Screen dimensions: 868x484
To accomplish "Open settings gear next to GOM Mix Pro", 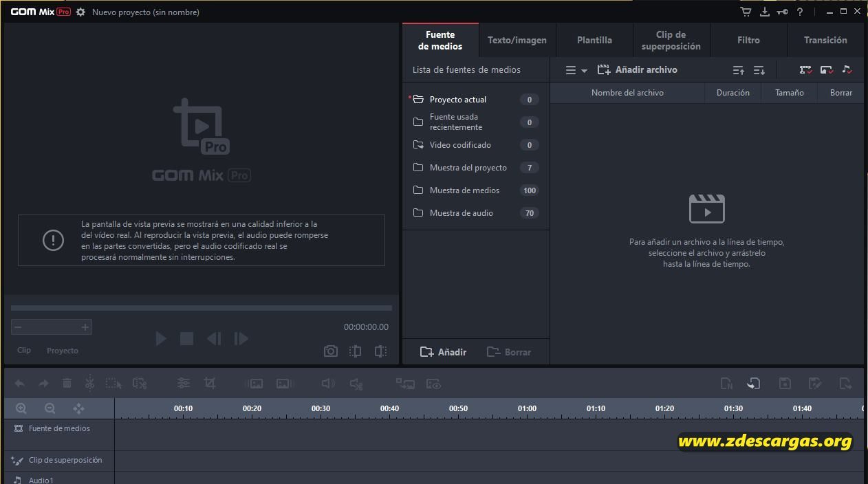I will 80,12.
